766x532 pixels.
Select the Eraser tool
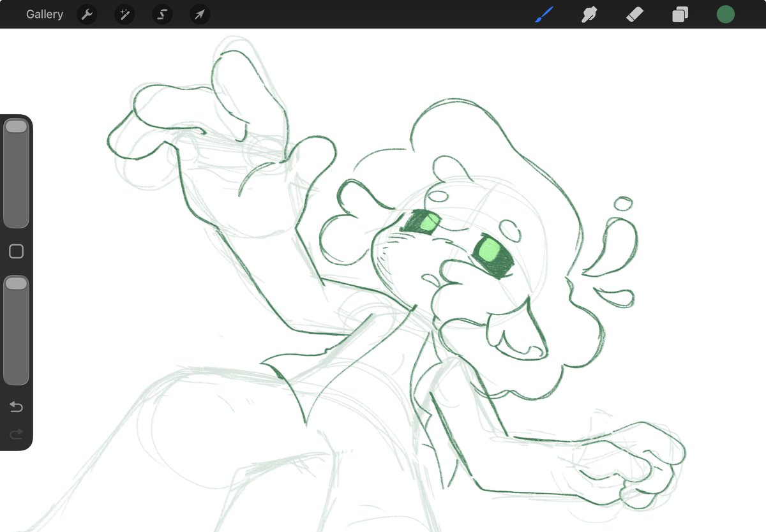[x=635, y=14]
